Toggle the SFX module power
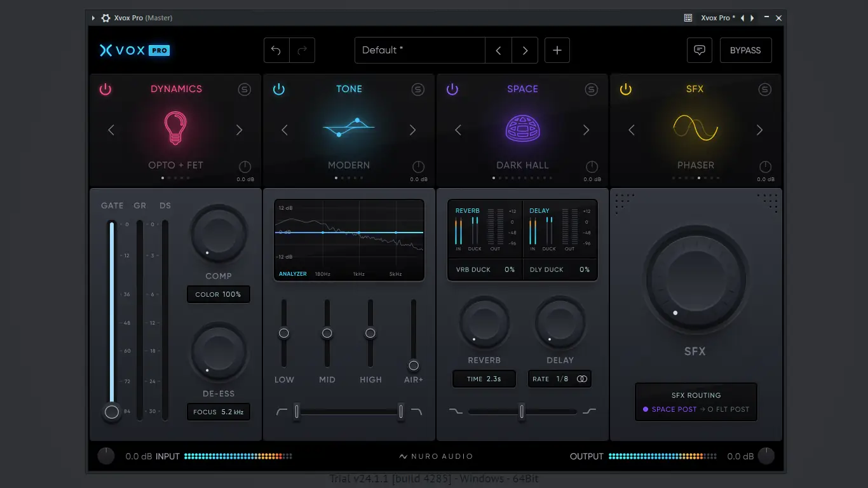 coord(626,90)
